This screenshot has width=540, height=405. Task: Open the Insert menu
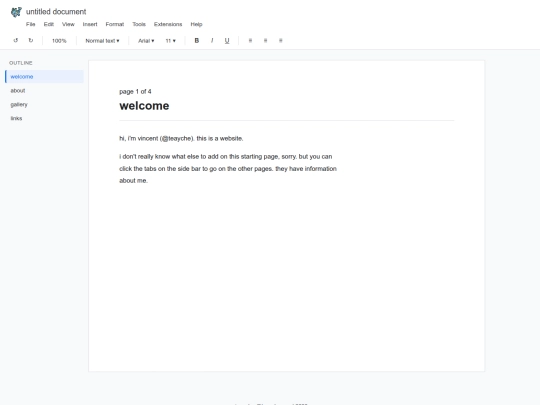pyautogui.click(x=90, y=24)
